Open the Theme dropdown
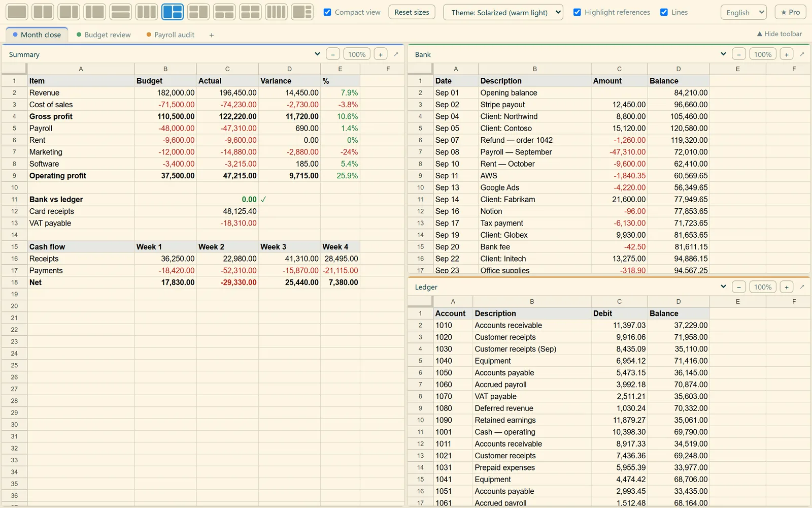This screenshot has width=812, height=508. pos(503,12)
